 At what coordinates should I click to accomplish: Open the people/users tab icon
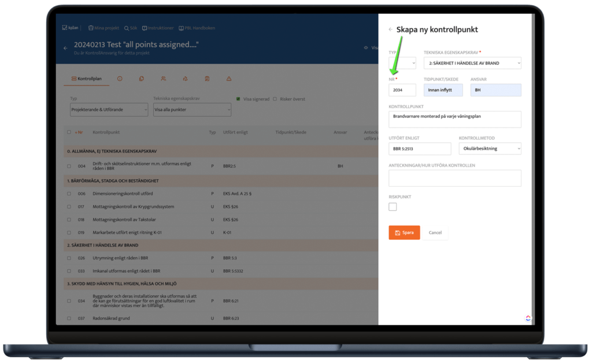[164, 79]
